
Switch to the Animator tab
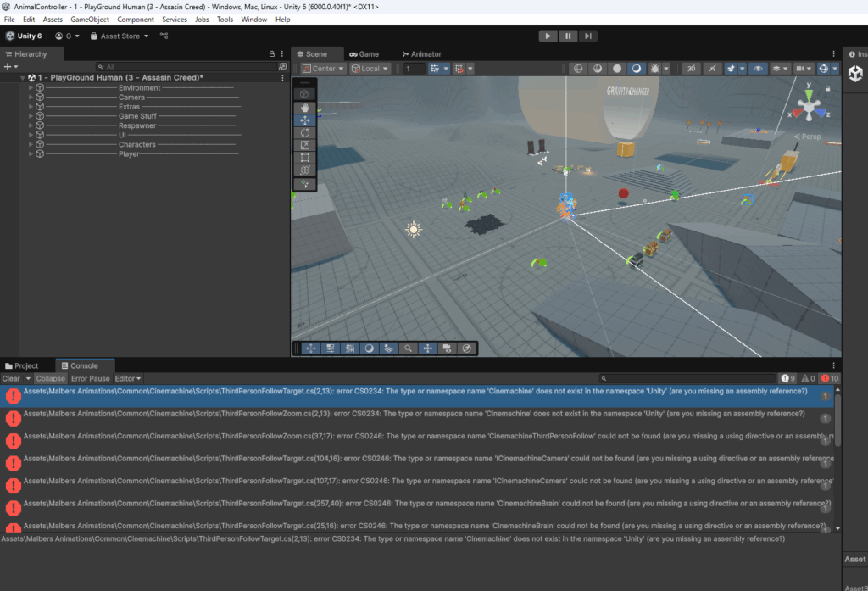422,54
